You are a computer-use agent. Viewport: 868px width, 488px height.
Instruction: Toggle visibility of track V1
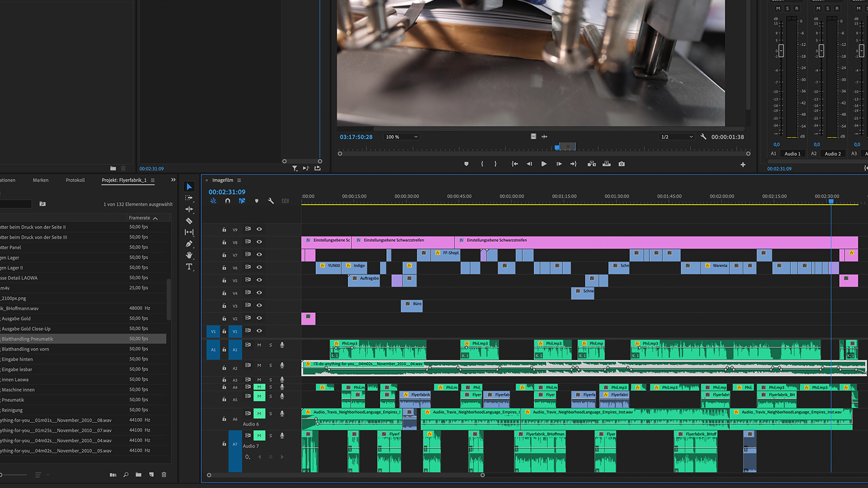coord(259,331)
